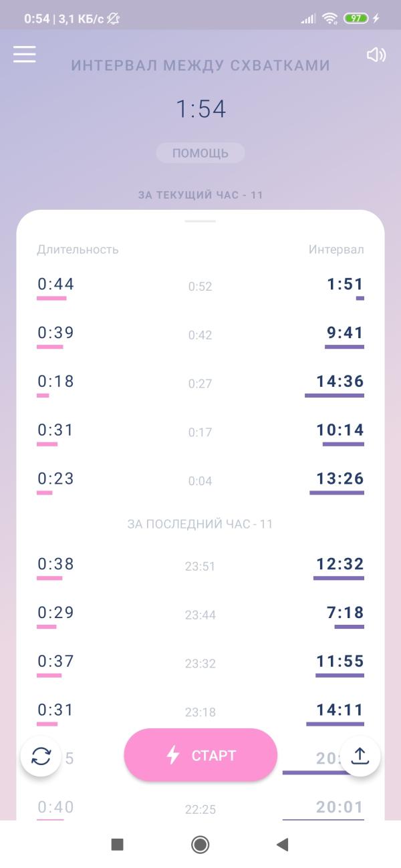
Task: Tap the Длительность column header
Action: [x=78, y=249]
